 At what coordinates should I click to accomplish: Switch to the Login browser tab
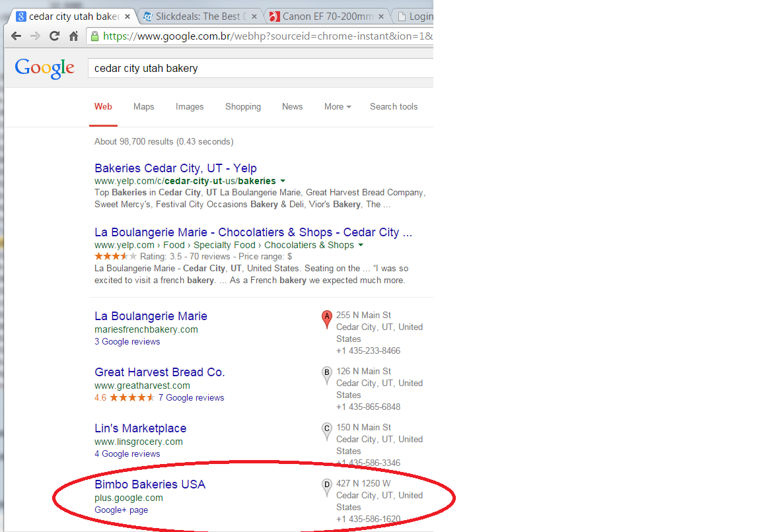[416, 17]
